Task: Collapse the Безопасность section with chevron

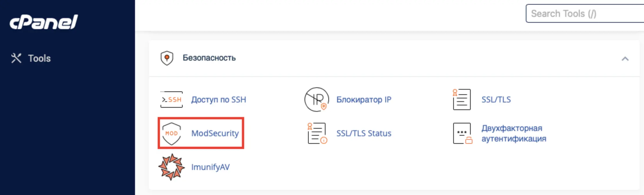Action: [x=625, y=59]
